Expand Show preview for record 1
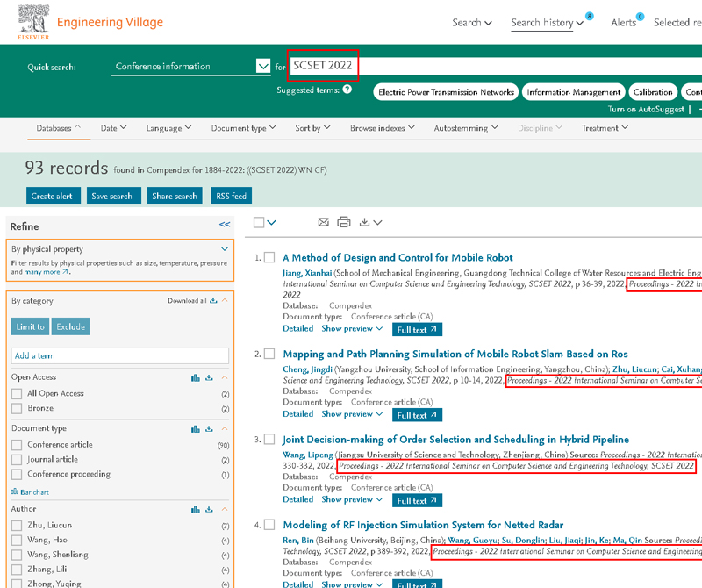 pyautogui.click(x=352, y=329)
